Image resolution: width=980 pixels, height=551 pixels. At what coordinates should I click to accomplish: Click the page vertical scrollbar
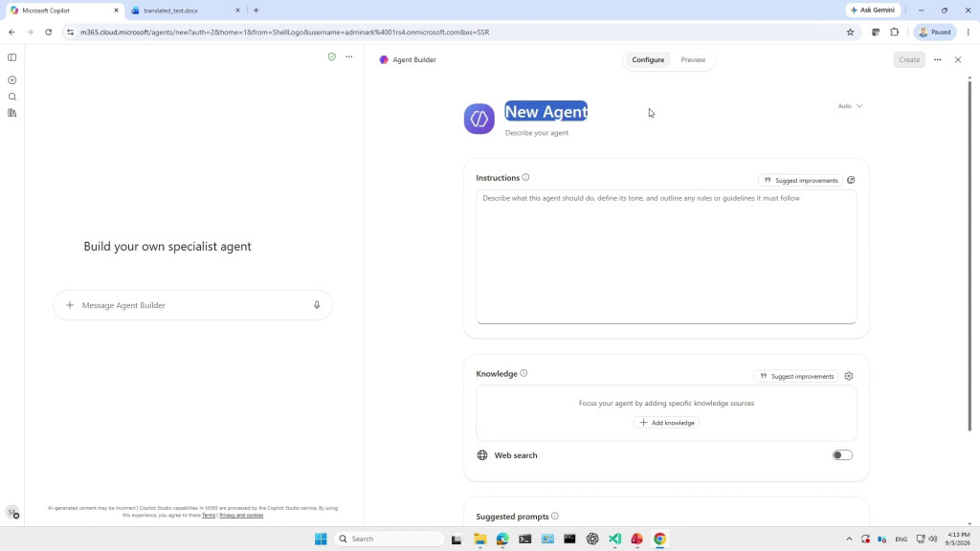(969, 254)
